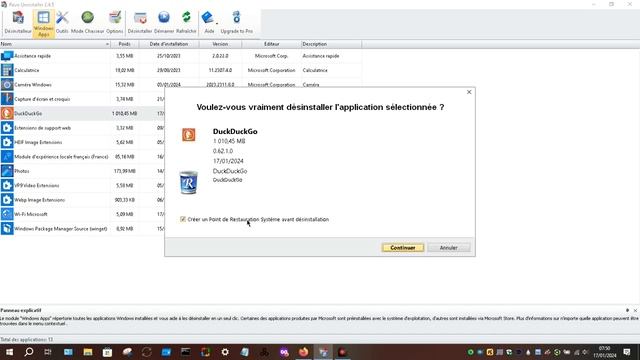The height and width of the screenshot is (360, 640).
Task: Select the Webp Image Extensions icon
Action: (x=7, y=200)
